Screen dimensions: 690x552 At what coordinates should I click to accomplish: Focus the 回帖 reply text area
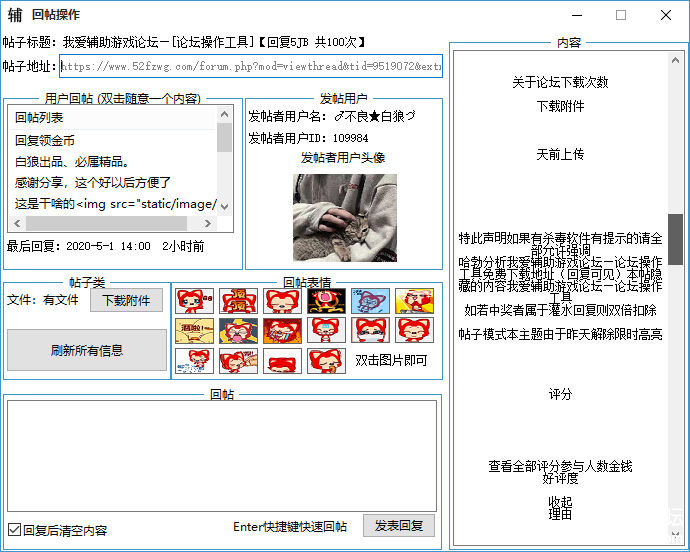tap(221, 455)
